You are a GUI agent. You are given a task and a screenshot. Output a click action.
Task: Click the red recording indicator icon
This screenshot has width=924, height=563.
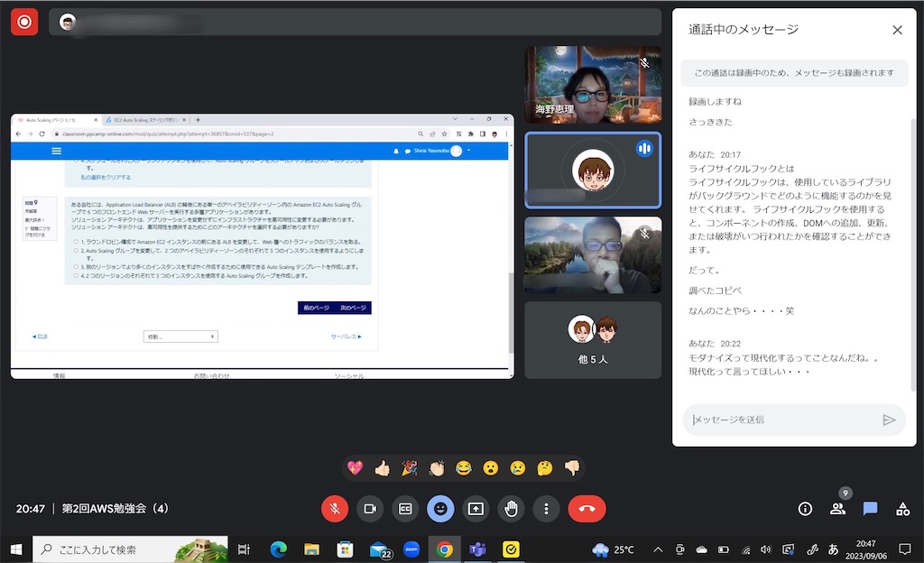coord(24,22)
